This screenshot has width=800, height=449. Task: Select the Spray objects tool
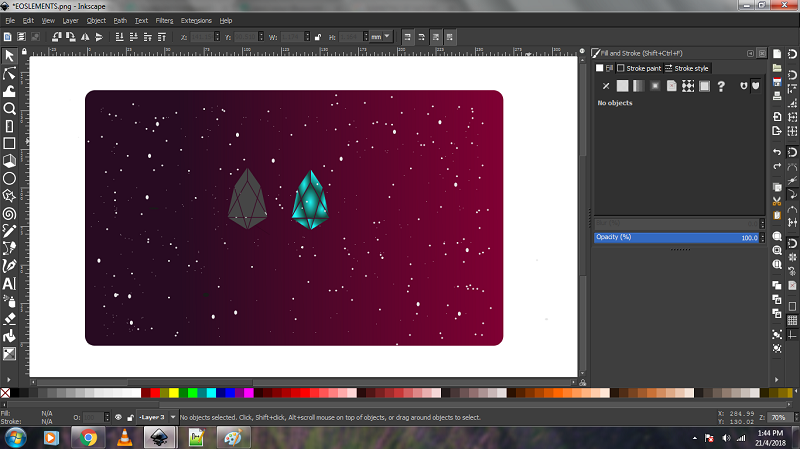click(9, 301)
